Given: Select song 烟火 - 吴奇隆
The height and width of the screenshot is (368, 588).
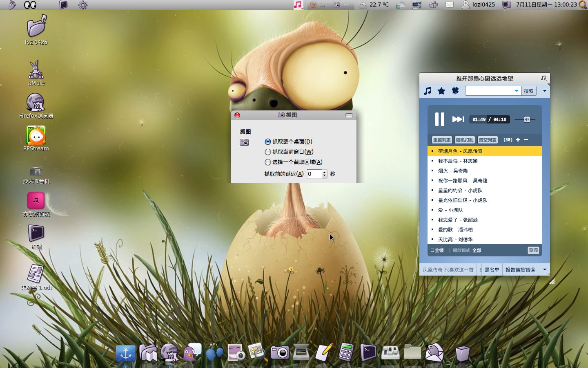Looking at the screenshot, I should tap(485, 171).
